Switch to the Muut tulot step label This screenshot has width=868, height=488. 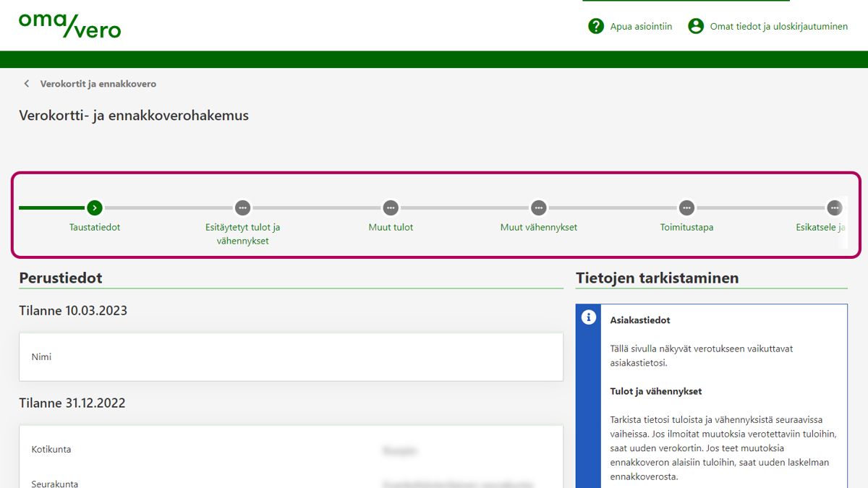[391, 227]
